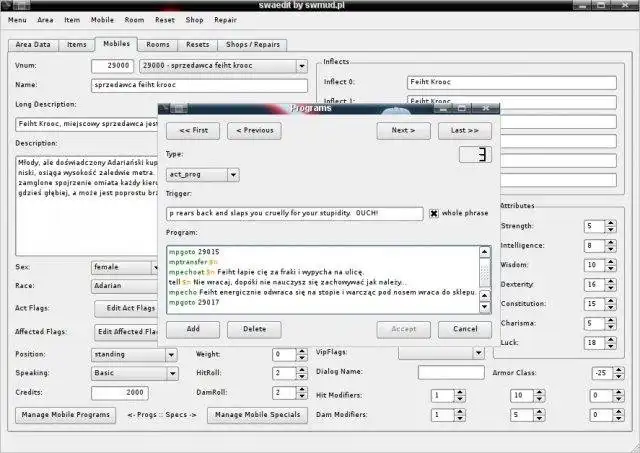Go to Next program

403,130
